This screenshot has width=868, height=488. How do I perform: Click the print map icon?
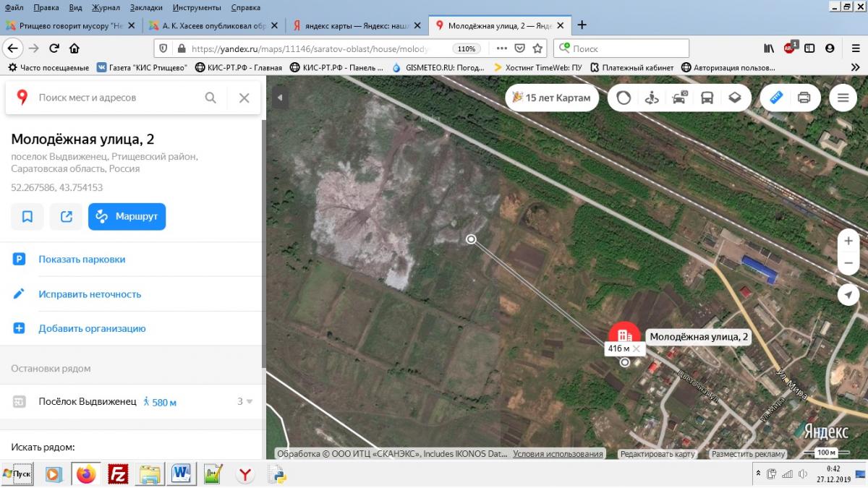tap(804, 98)
